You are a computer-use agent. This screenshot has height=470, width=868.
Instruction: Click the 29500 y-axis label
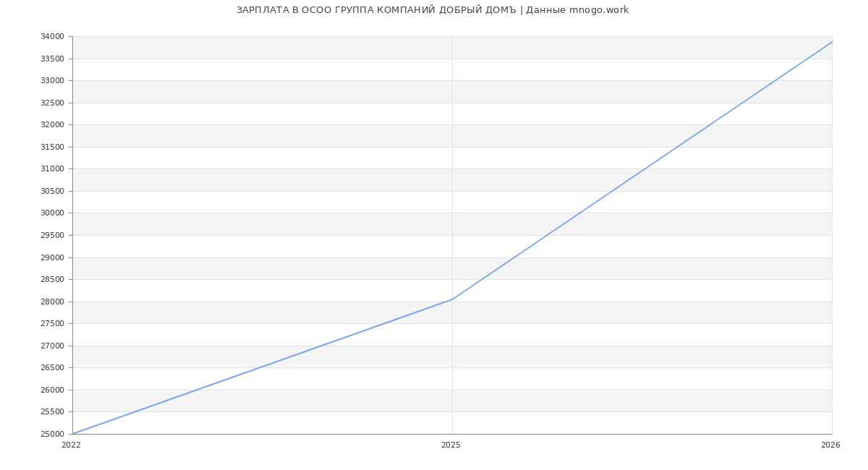coord(52,235)
